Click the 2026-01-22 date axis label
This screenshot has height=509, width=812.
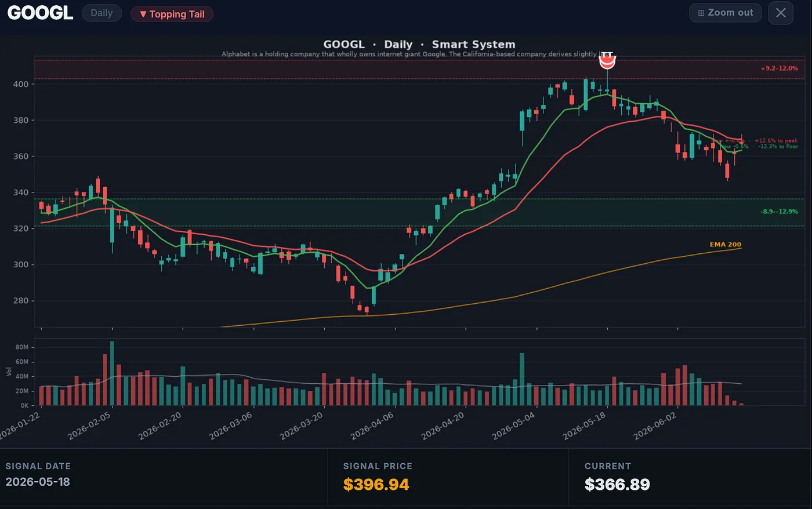click(x=19, y=426)
